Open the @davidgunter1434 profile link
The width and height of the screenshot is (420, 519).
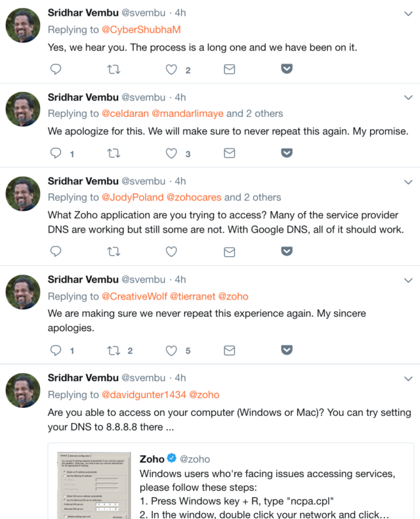[x=144, y=395]
